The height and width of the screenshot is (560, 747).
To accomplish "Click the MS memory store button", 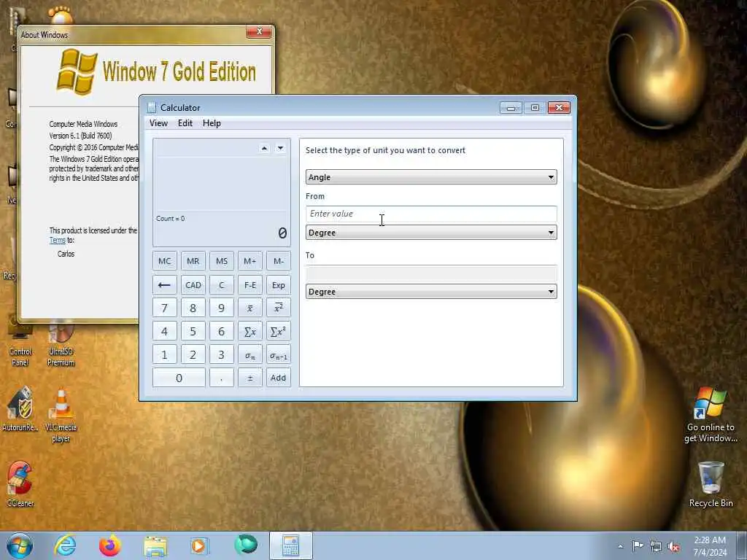I will (222, 261).
